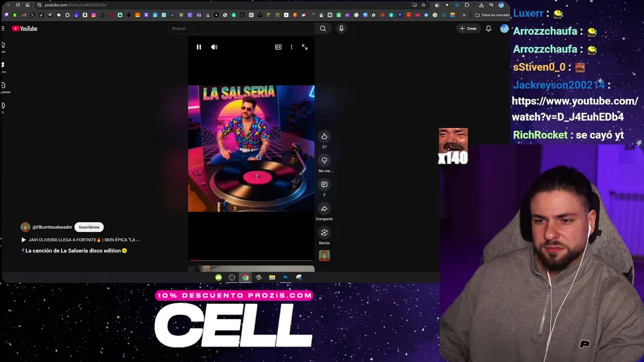Open related video JAVI OLIVEIRA LLEGA A FORTNITE
Viewport: 644px width, 362px height.
pos(80,240)
